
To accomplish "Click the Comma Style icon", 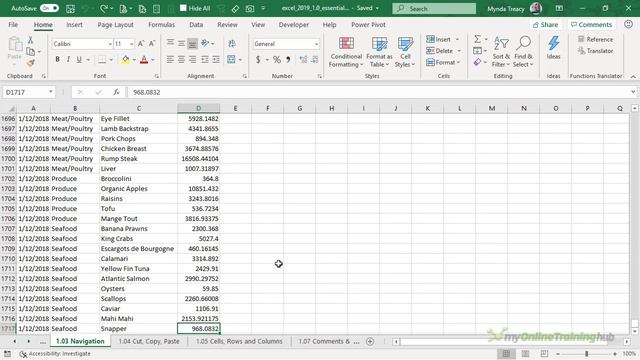I will [288, 60].
